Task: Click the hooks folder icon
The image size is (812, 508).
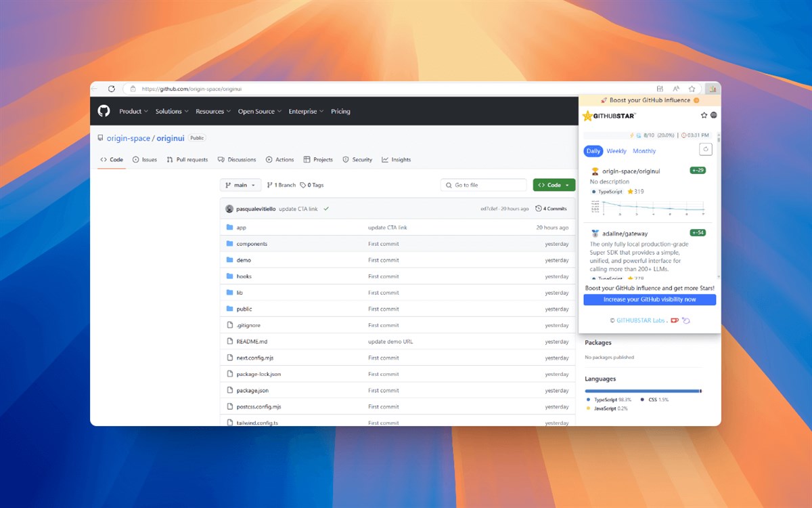Action: click(230, 276)
